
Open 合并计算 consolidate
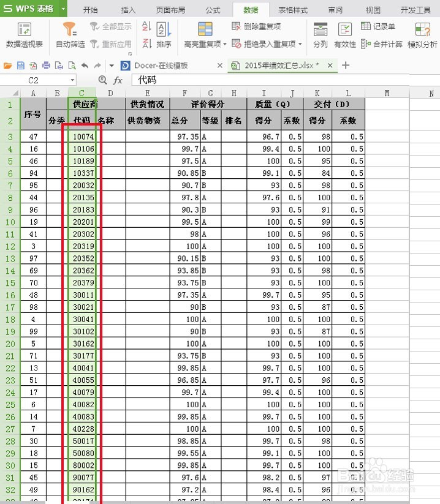pos(381,43)
